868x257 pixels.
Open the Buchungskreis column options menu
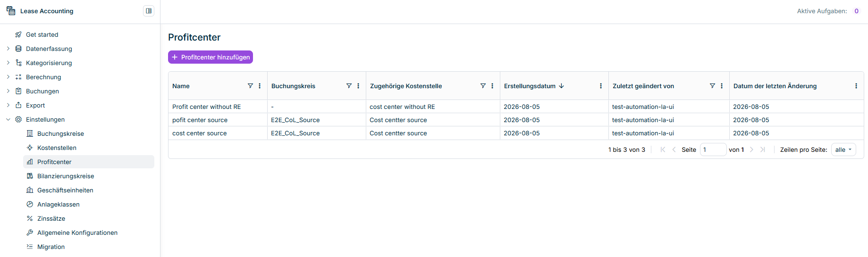[358, 86]
